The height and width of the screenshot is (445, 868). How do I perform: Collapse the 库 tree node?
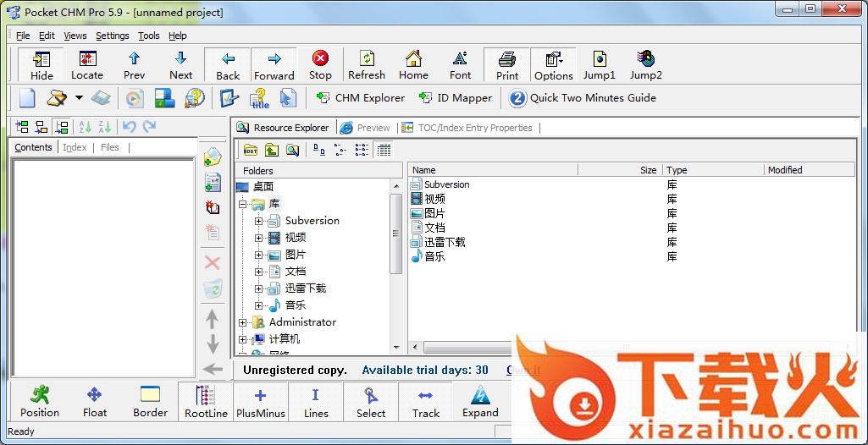[x=242, y=204]
